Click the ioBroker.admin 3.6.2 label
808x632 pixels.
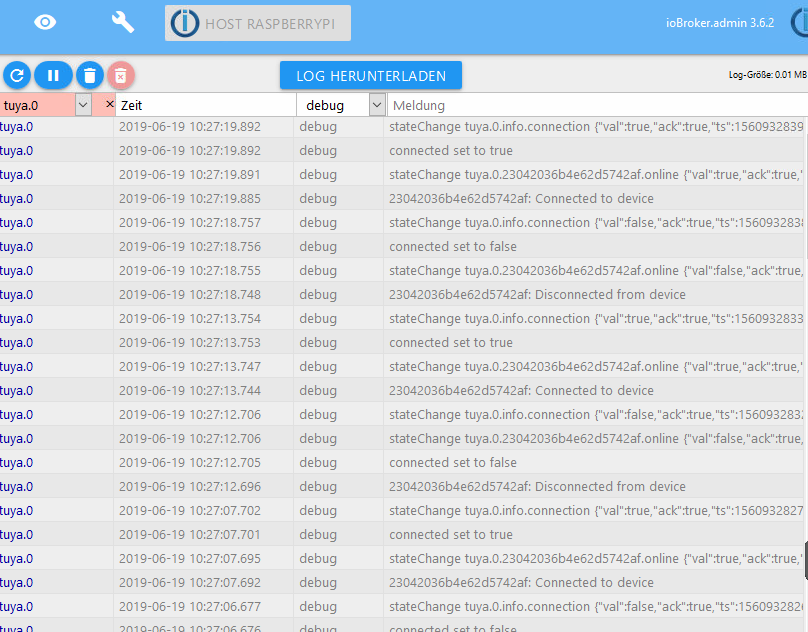[720, 23]
